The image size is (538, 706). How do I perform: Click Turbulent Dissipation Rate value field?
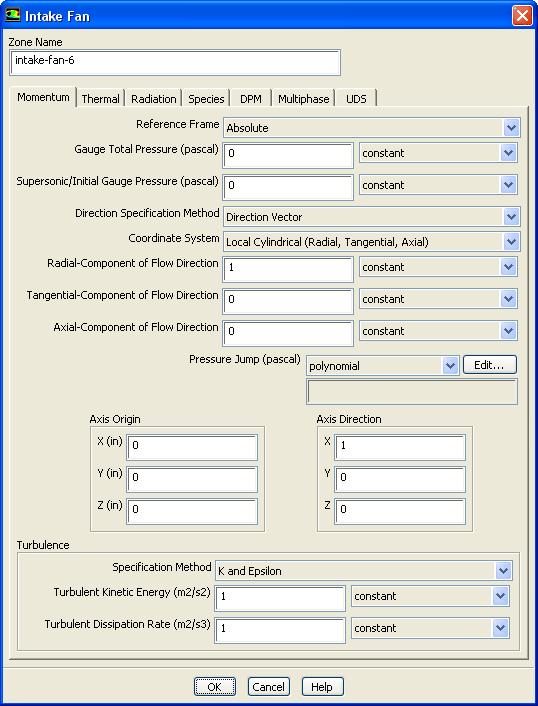coord(280,630)
